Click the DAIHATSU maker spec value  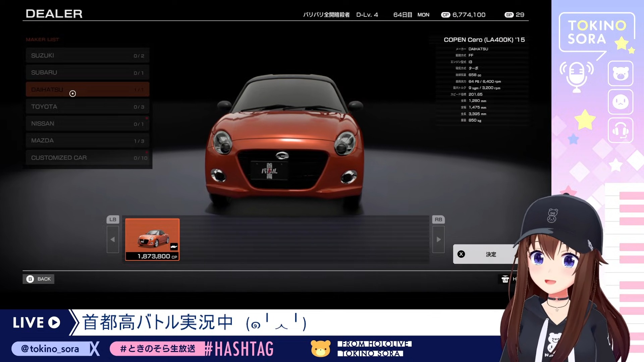[478, 49]
